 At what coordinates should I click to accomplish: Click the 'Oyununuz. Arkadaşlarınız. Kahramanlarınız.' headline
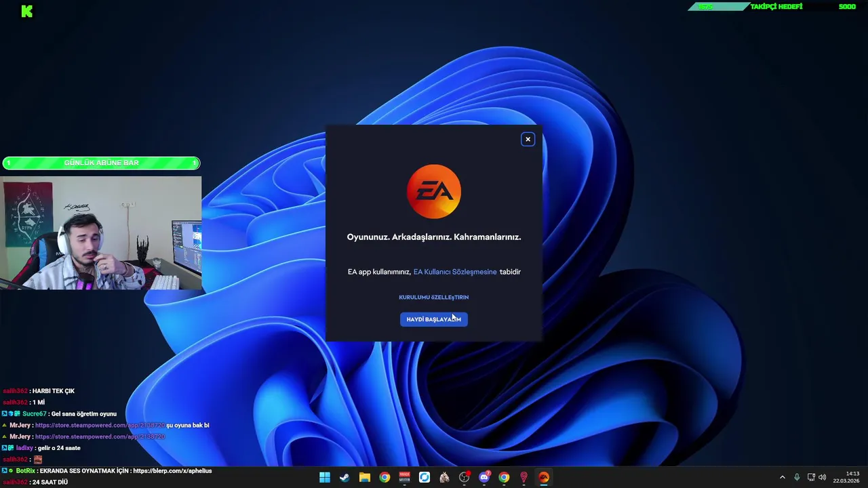434,237
